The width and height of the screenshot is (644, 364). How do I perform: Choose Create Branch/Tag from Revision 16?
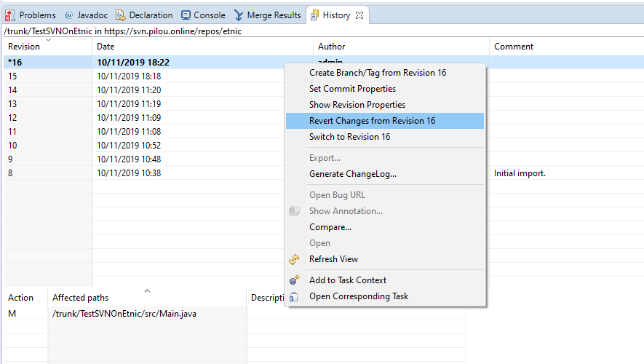377,73
